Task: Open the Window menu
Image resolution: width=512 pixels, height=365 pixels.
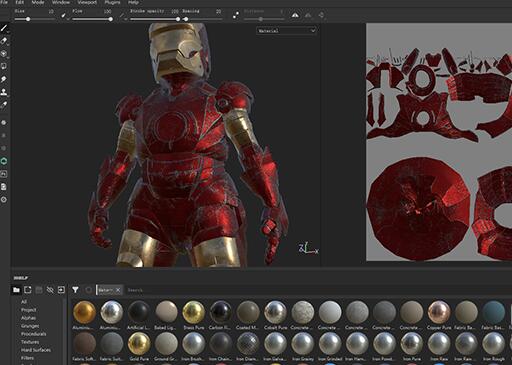Action: [x=61, y=2]
